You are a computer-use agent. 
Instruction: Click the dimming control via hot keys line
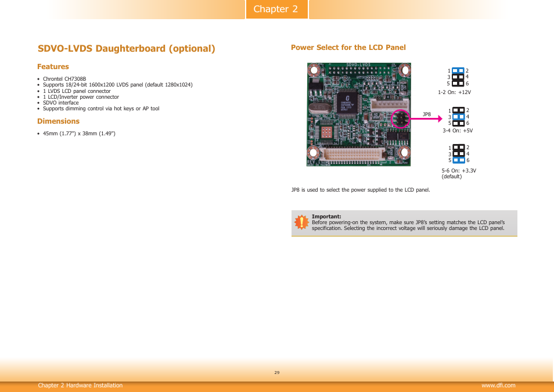tap(101, 109)
